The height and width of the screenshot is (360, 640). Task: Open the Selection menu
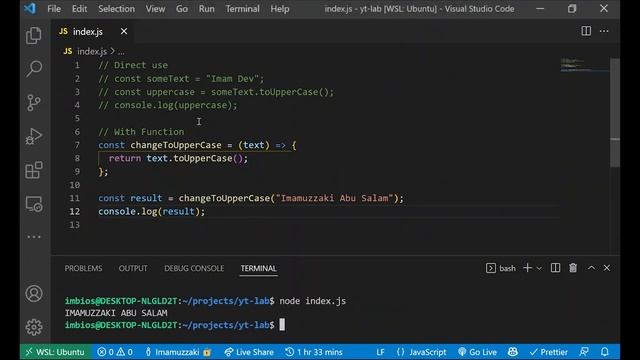click(x=116, y=9)
